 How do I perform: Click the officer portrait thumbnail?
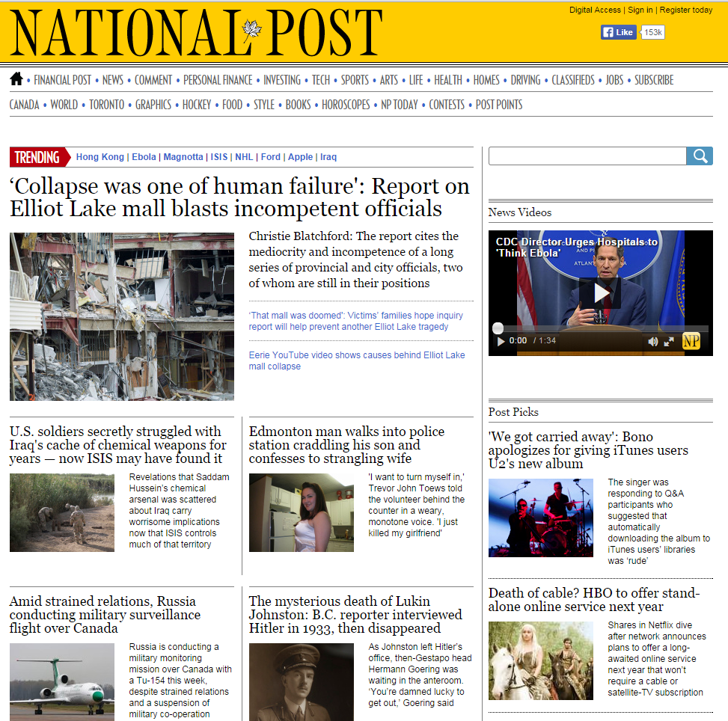302,682
